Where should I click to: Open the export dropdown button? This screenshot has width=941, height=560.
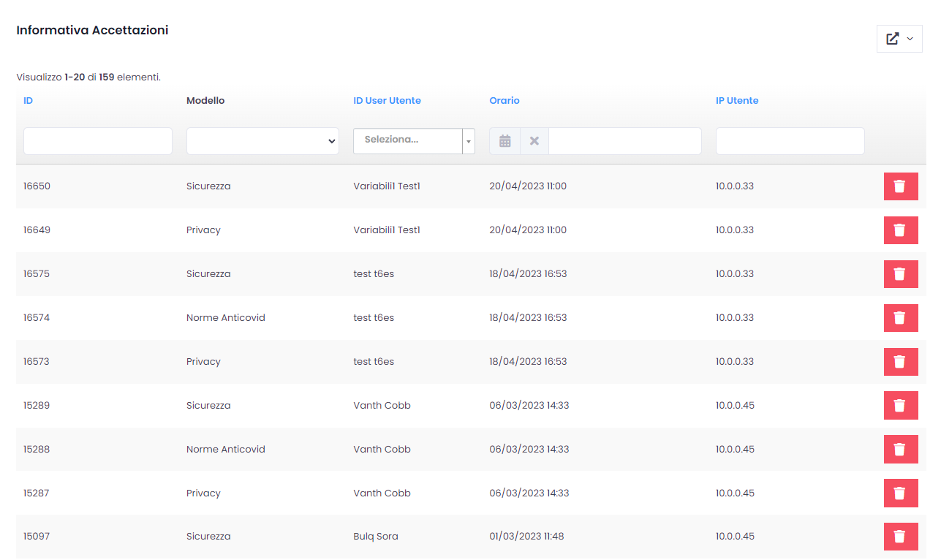[899, 39]
